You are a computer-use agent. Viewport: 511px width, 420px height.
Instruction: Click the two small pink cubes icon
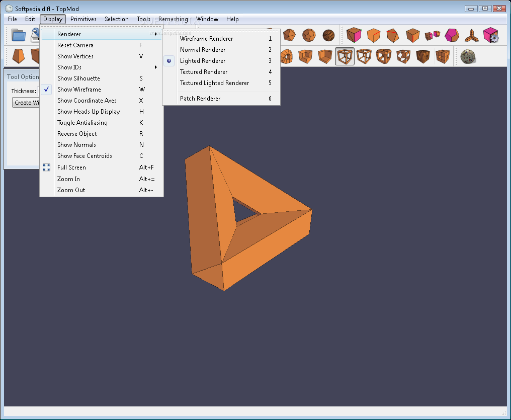(x=432, y=35)
